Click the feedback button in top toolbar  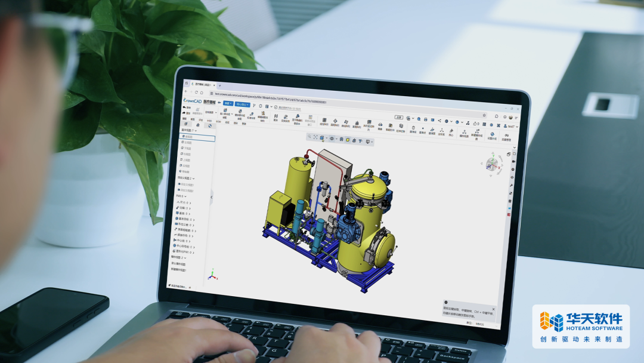coord(399,117)
